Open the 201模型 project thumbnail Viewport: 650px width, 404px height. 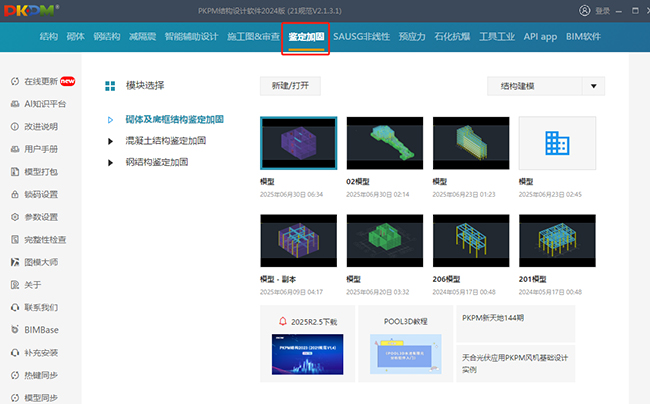[x=557, y=241]
